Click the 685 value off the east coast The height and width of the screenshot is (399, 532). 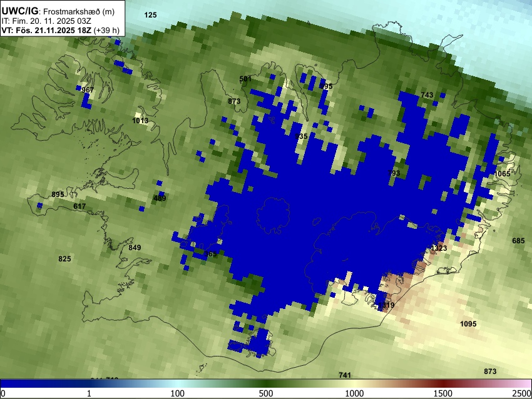(518, 241)
